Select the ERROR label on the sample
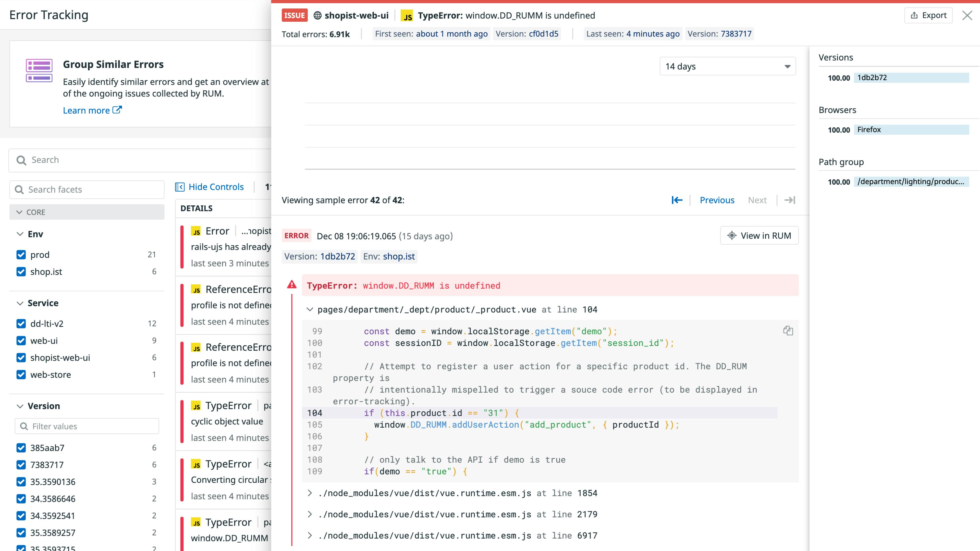Image resolution: width=980 pixels, height=551 pixels. 296,235
